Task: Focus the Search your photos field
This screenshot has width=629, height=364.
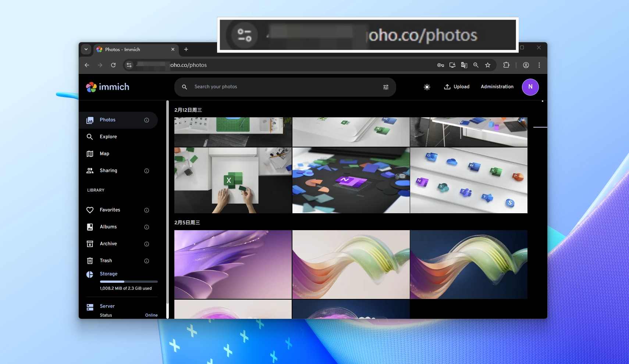Action: tap(285, 87)
